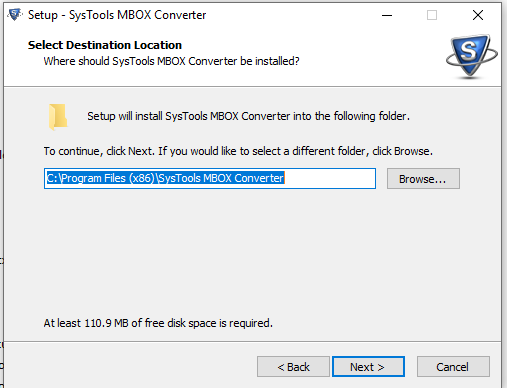Screen dimensions: 507x388
Task: Click the grayed-out maximize box
Action: coord(432,15)
